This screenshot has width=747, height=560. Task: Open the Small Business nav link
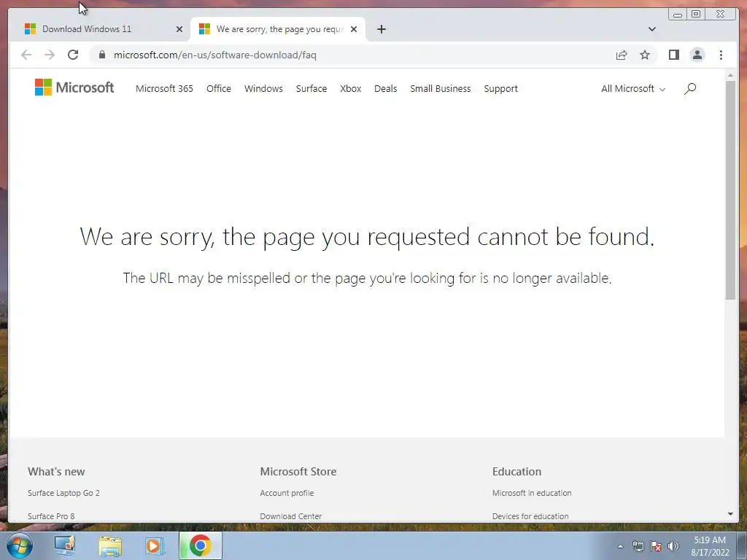click(440, 88)
